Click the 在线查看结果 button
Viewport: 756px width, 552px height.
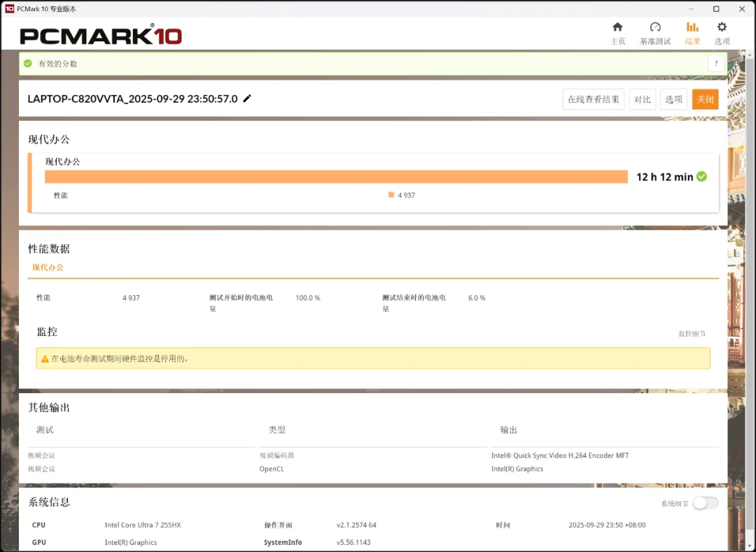593,99
